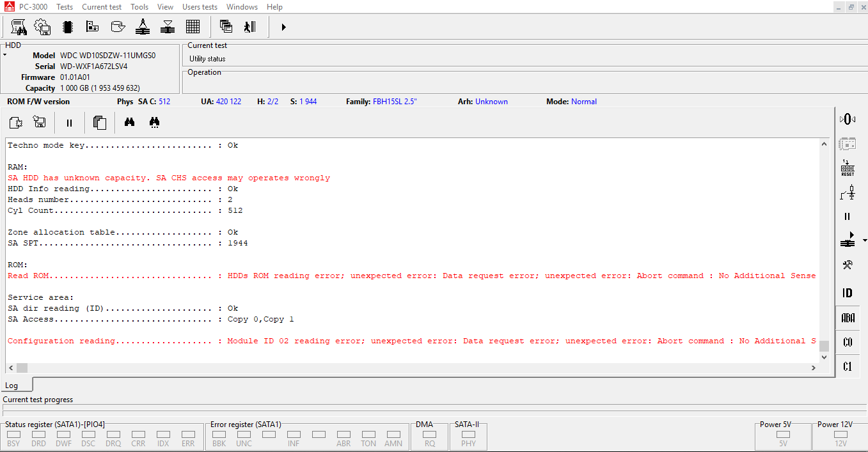Clear the log with new document icon

tap(15, 123)
